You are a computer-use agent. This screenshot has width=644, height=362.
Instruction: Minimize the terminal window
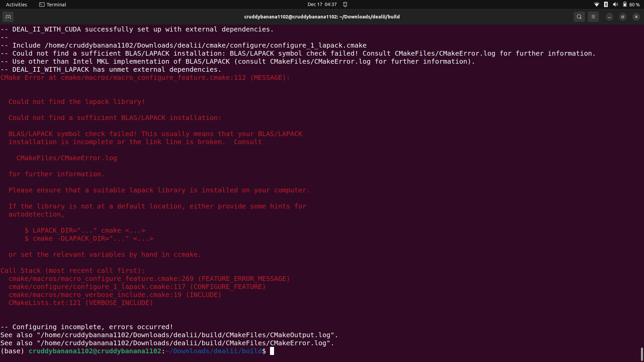click(609, 17)
